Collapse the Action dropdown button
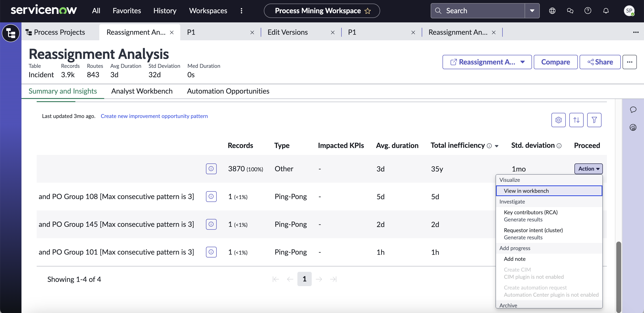Image resolution: width=644 pixels, height=313 pixels. point(589,169)
